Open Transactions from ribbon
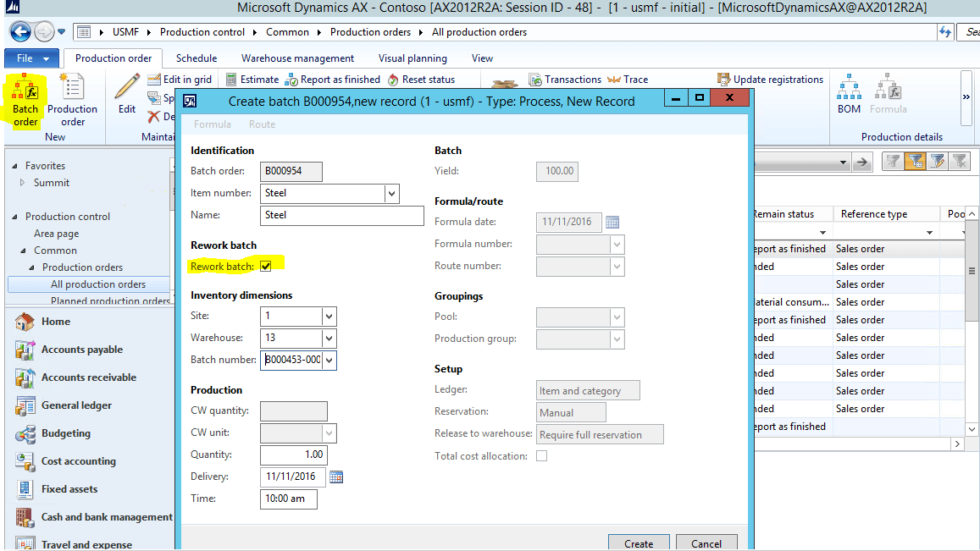 565,80
